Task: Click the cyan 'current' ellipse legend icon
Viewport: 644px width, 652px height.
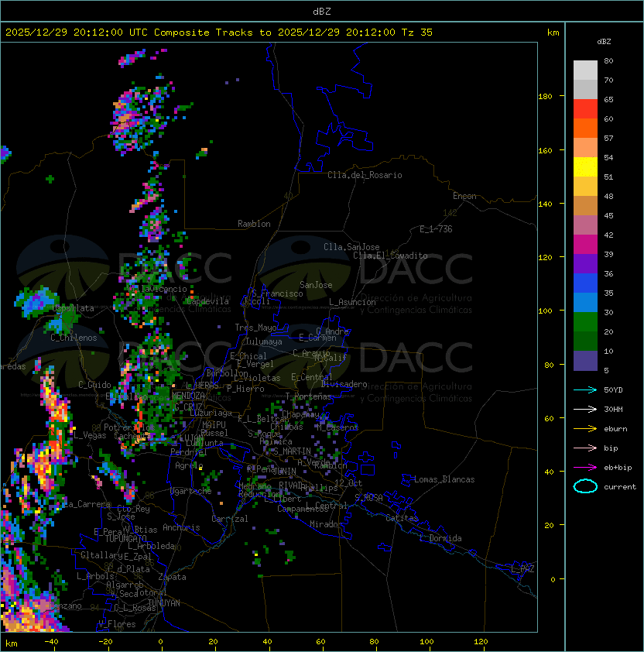Action: tap(585, 486)
